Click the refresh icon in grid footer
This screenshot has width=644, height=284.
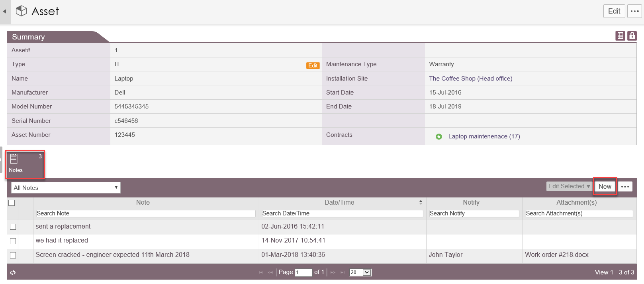point(13,272)
